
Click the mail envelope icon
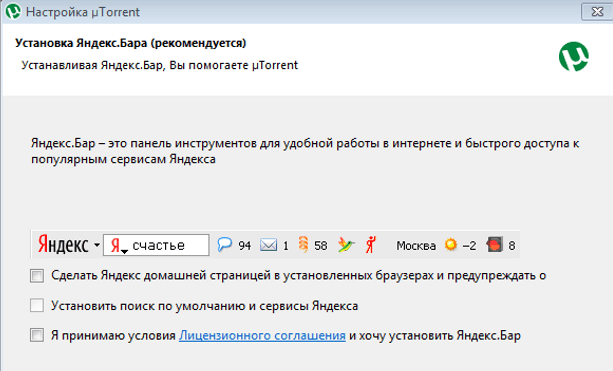[268, 246]
